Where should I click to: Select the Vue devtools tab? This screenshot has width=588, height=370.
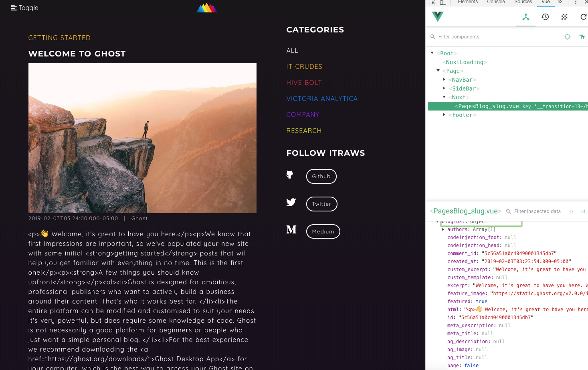click(546, 2)
